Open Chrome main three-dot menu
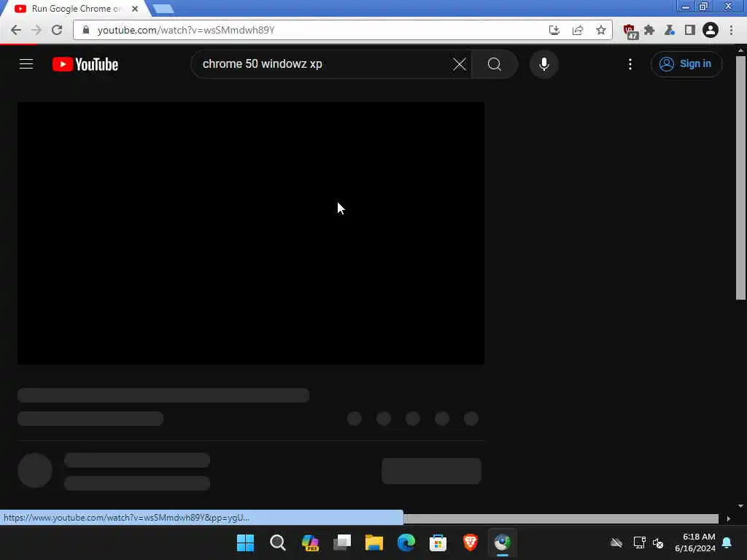Viewport: 747px width, 560px height. [731, 30]
